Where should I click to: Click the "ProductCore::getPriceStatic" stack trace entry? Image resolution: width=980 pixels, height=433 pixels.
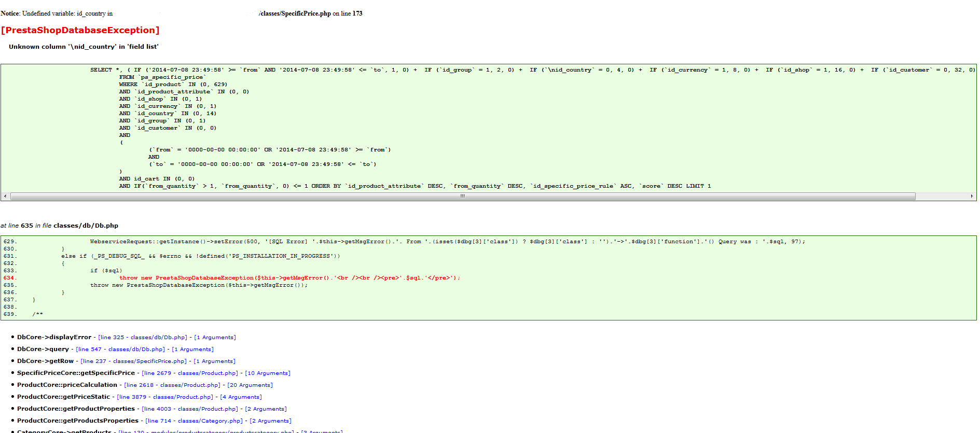pyautogui.click(x=63, y=397)
